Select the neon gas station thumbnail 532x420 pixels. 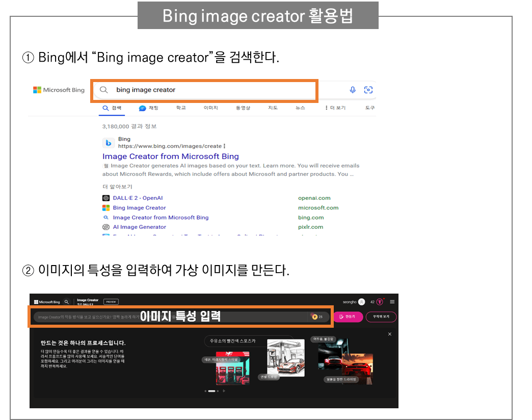pyautogui.click(x=232, y=367)
